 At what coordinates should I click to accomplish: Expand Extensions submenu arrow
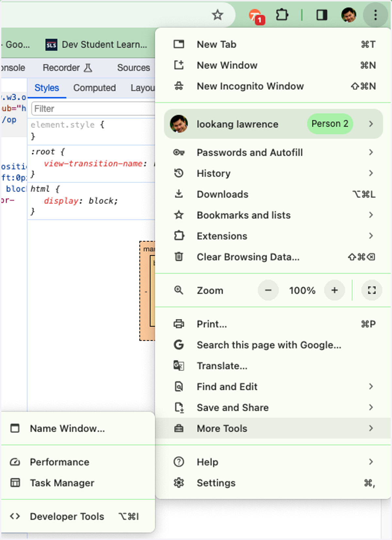click(371, 236)
